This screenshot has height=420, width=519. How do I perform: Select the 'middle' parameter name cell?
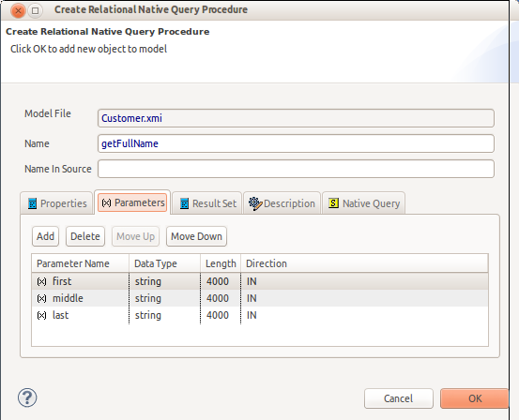pos(80,298)
